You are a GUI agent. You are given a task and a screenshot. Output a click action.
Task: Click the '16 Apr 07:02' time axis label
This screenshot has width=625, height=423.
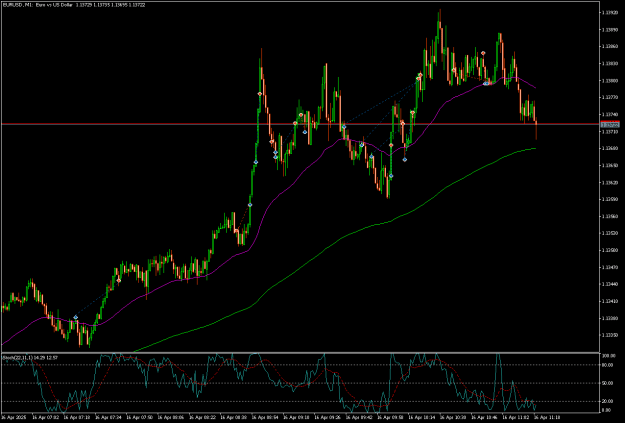(45, 417)
